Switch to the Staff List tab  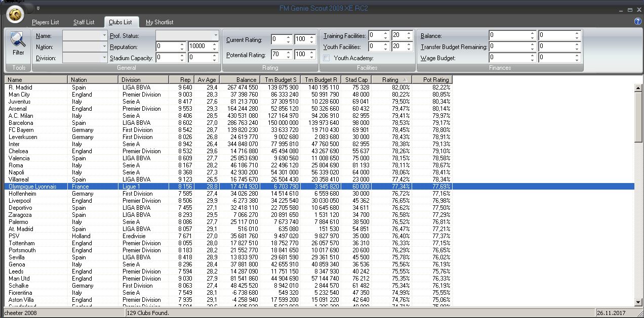(x=84, y=22)
